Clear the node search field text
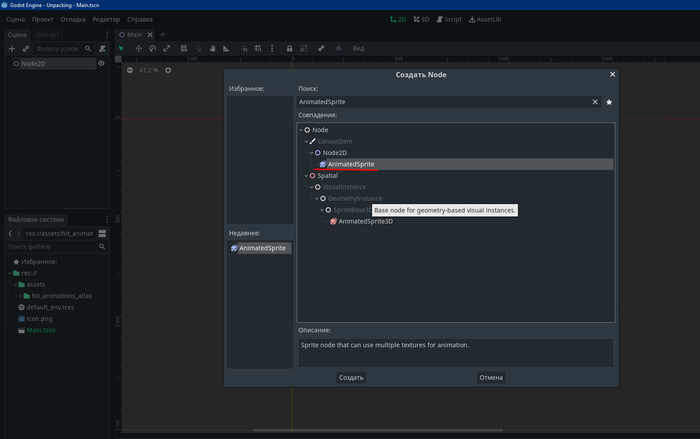Image resolution: width=700 pixels, height=439 pixels. coord(595,102)
